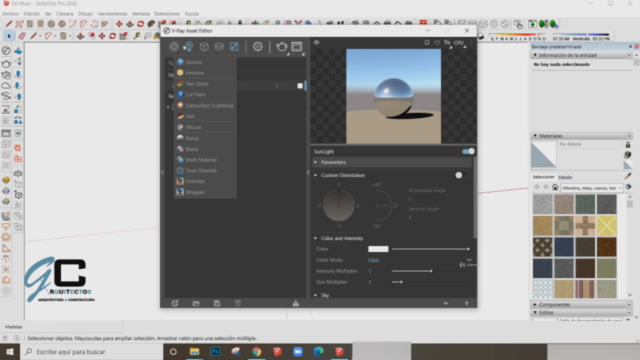Image resolution: width=640 pixels, height=360 pixels.
Task: Click the preview render CPU icon
Action: pyautogui.click(x=458, y=42)
